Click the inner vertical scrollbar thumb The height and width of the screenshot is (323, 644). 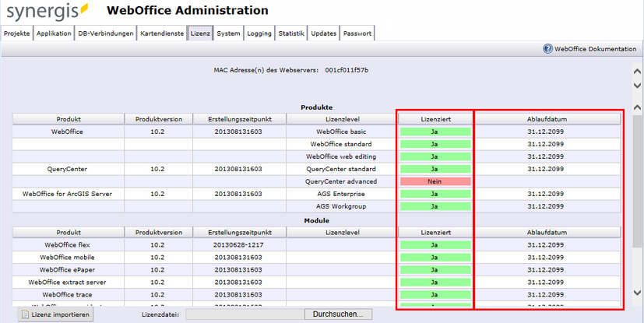(x=637, y=181)
